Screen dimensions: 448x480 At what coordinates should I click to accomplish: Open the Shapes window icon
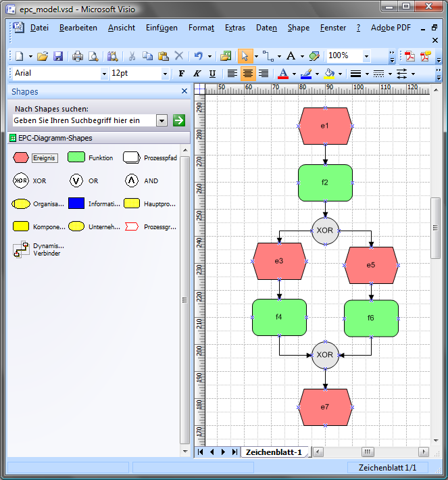click(x=226, y=56)
